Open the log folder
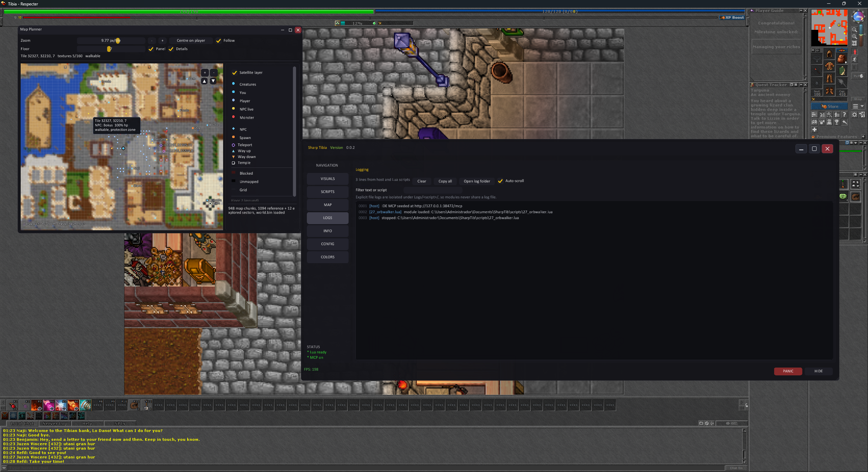868x472 pixels. click(x=477, y=181)
